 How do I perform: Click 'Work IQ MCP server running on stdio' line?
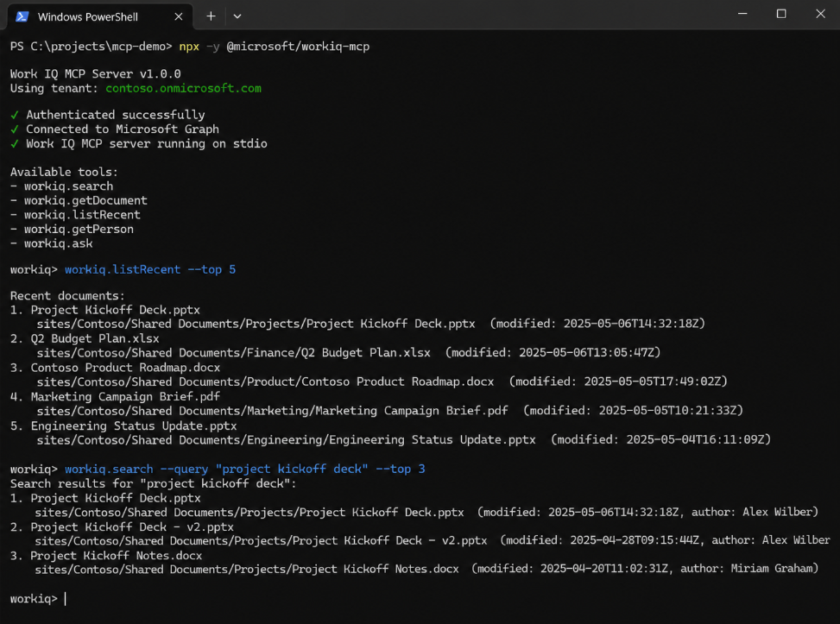click(139, 143)
